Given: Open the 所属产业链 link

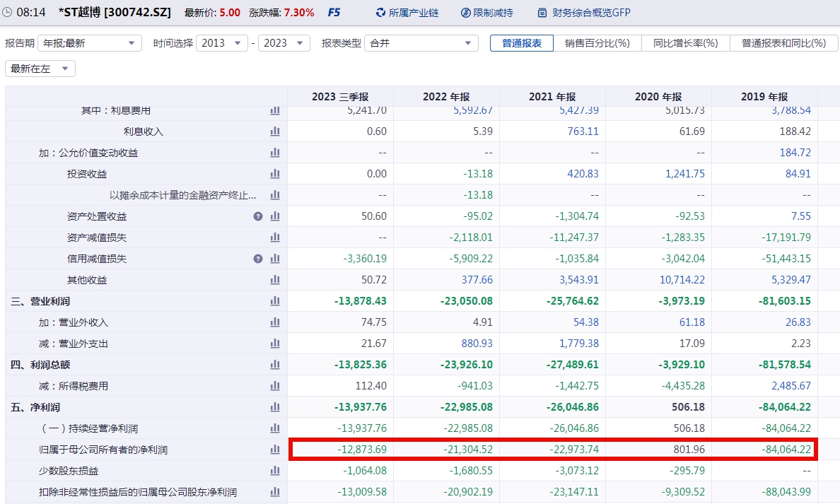Looking at the screenshot, I should tap(407, 13).
